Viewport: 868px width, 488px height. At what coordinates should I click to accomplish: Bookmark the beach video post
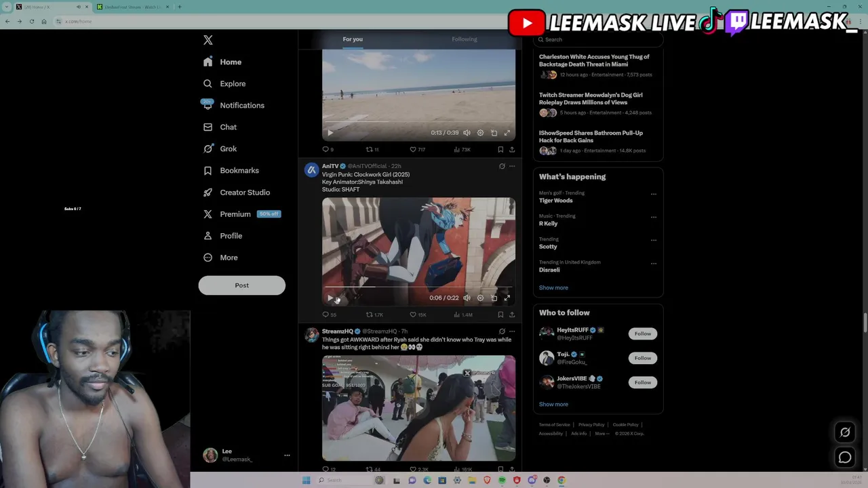(500, 149)
